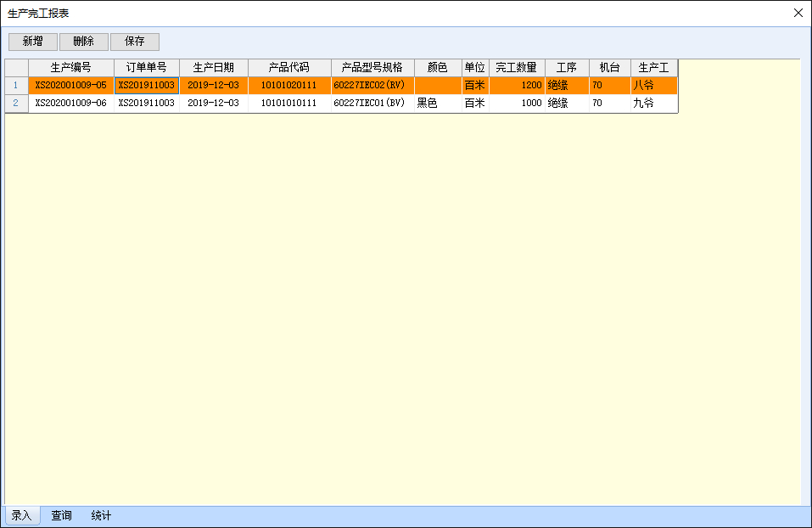Screen dimensions: 812x528
Task: Click the 新增 button to add a record
Action: [32, 41]
